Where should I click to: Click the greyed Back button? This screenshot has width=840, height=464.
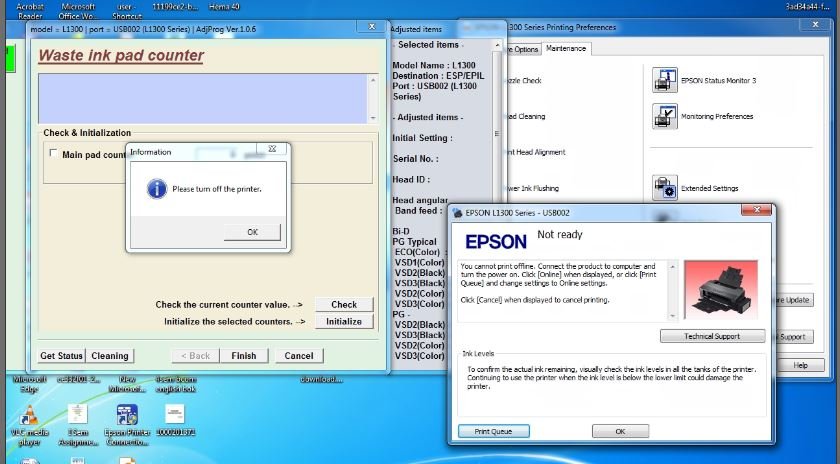click(196, 356)
